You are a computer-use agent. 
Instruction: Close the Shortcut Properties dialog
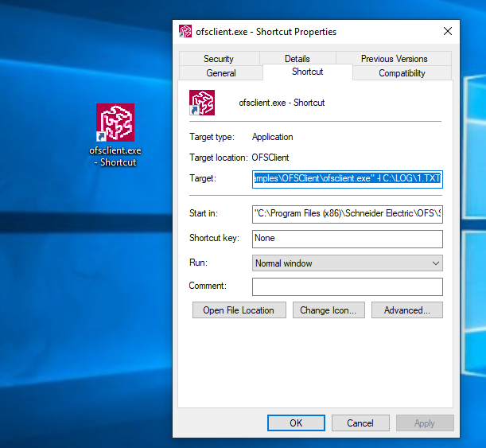point(448,31)
